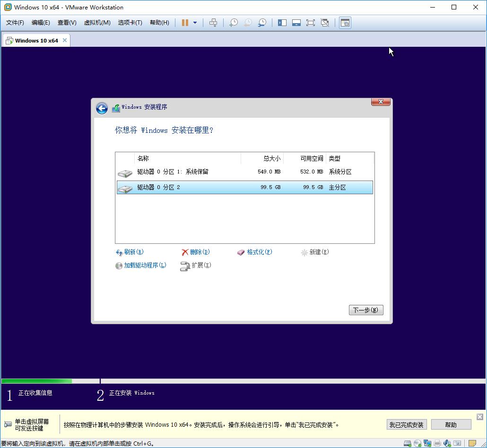The height and width of the screenshot is (448, 487).
Task: Toggle the thumbnail bar visibility
Action: [296, 22]
